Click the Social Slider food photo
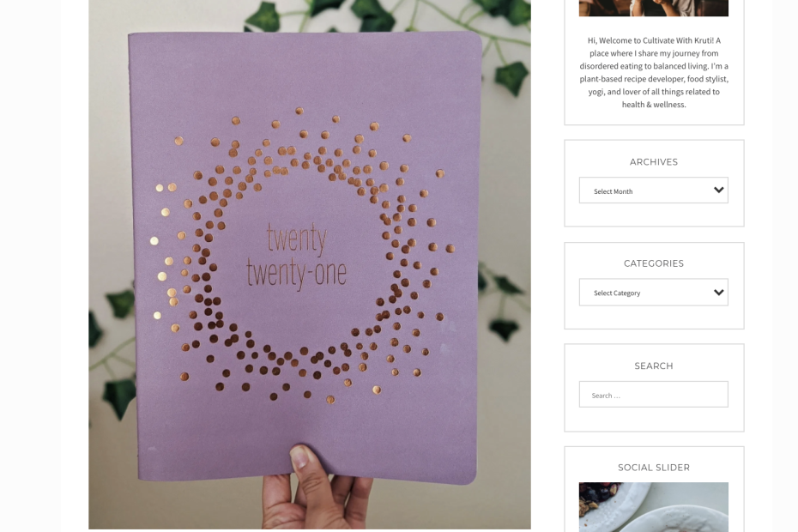Viewport: 798px width, 532px height. pos(654,507)
